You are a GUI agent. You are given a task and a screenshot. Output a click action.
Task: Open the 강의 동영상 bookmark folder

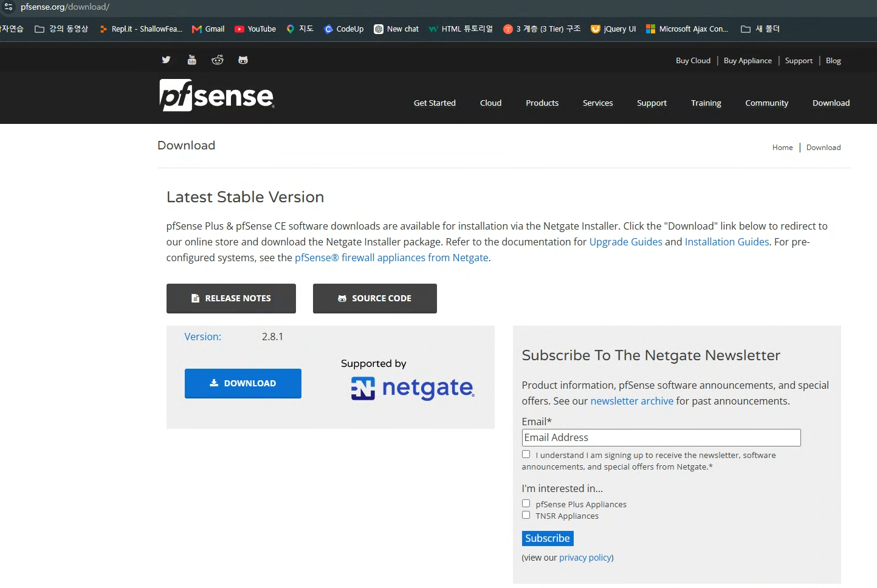tap(61, 29)
